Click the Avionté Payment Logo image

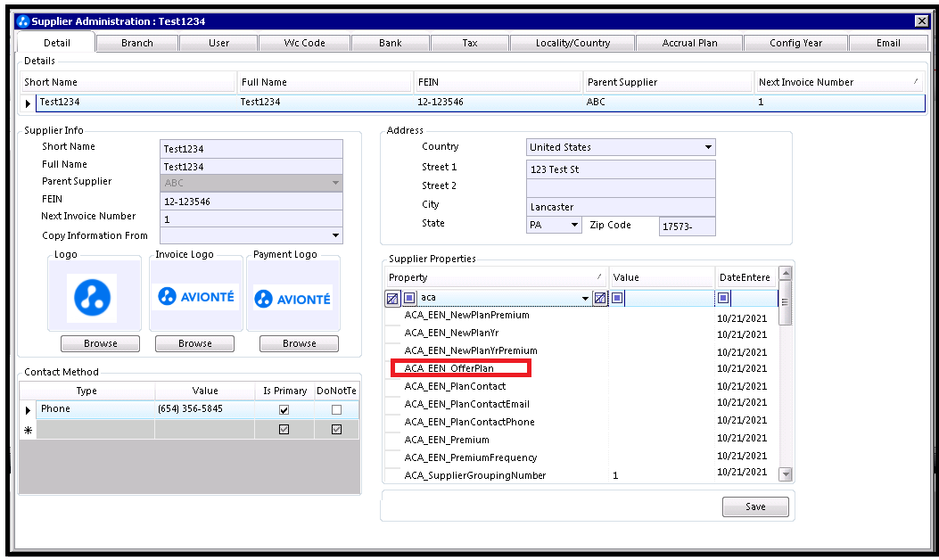point(292,298)
